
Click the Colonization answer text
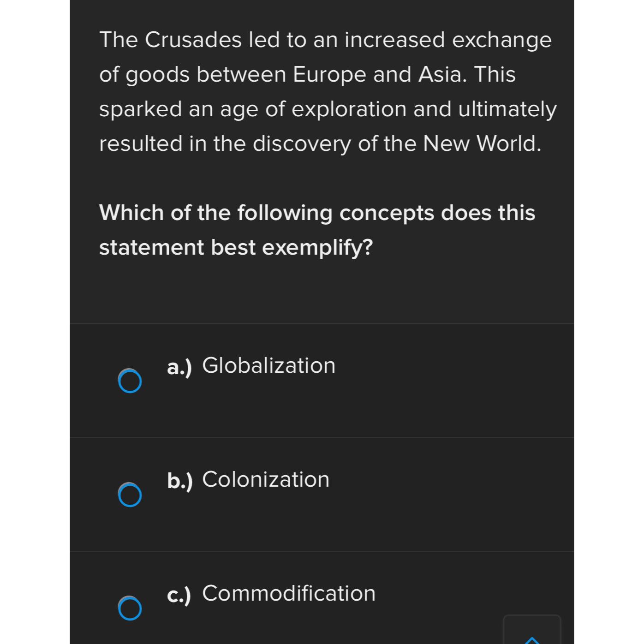coord(265,480)
